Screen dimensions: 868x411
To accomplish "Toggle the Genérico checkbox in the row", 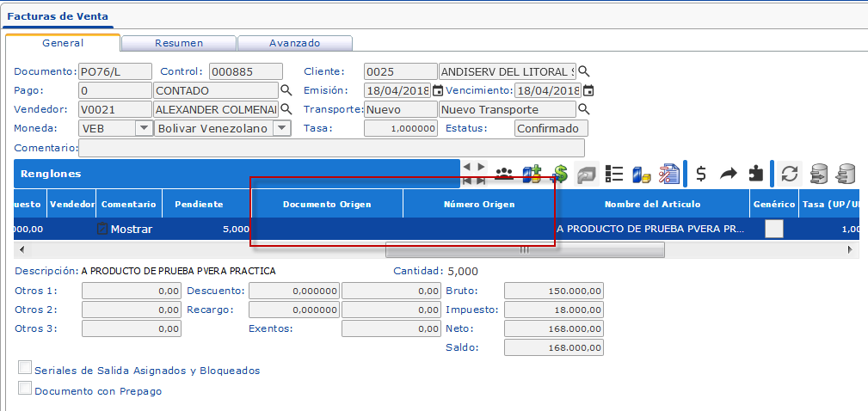I will coord(774,229).
